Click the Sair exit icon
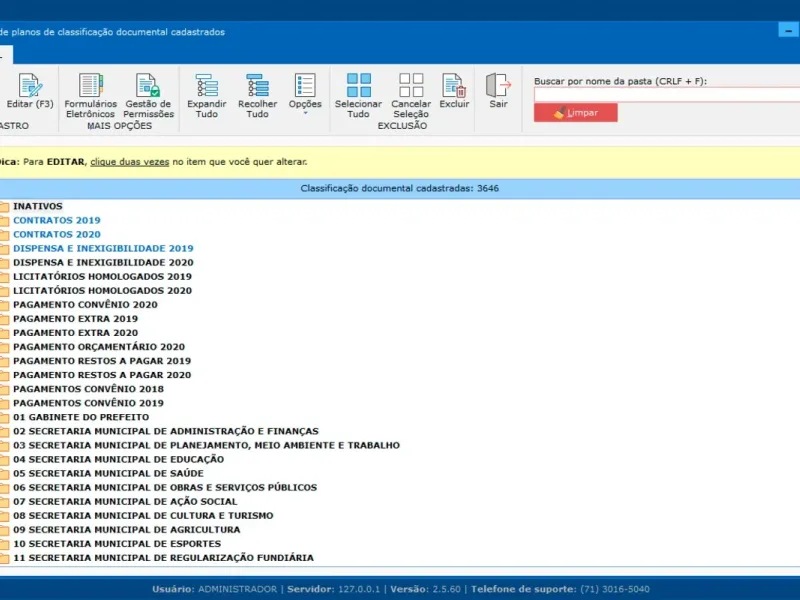Image resolution: width=800 pixels, height=600 pixels. pos(498,86)
